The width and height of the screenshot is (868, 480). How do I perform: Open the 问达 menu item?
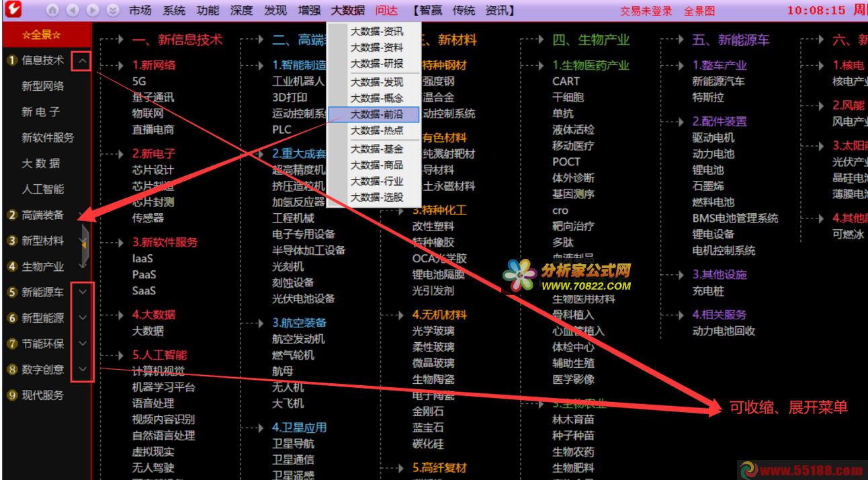[x=386, y=11]
